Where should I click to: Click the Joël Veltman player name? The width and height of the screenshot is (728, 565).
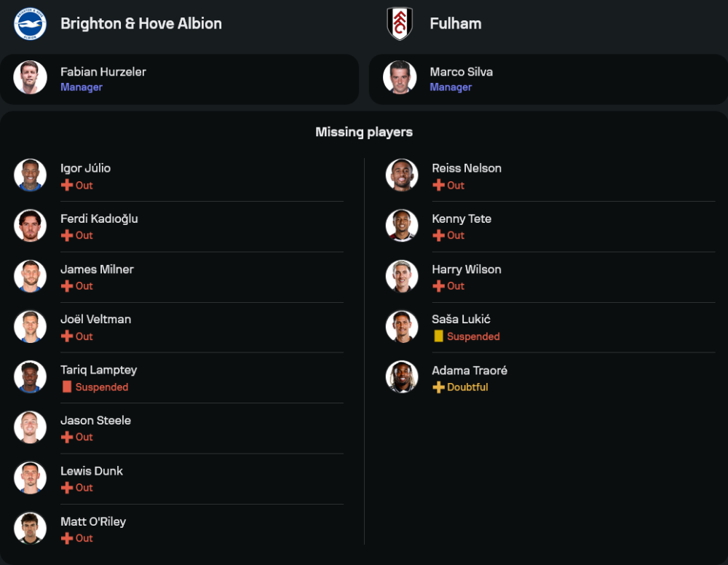click(x=95, y=320)
